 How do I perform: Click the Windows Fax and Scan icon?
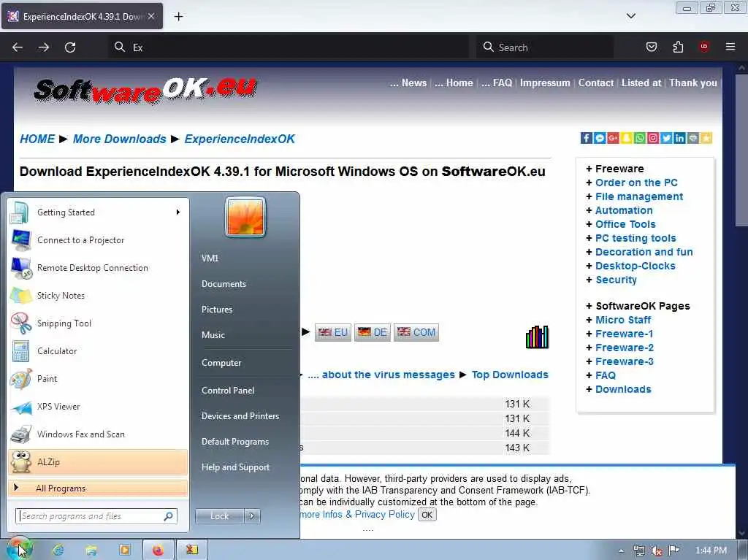click(x=21, y=434)
